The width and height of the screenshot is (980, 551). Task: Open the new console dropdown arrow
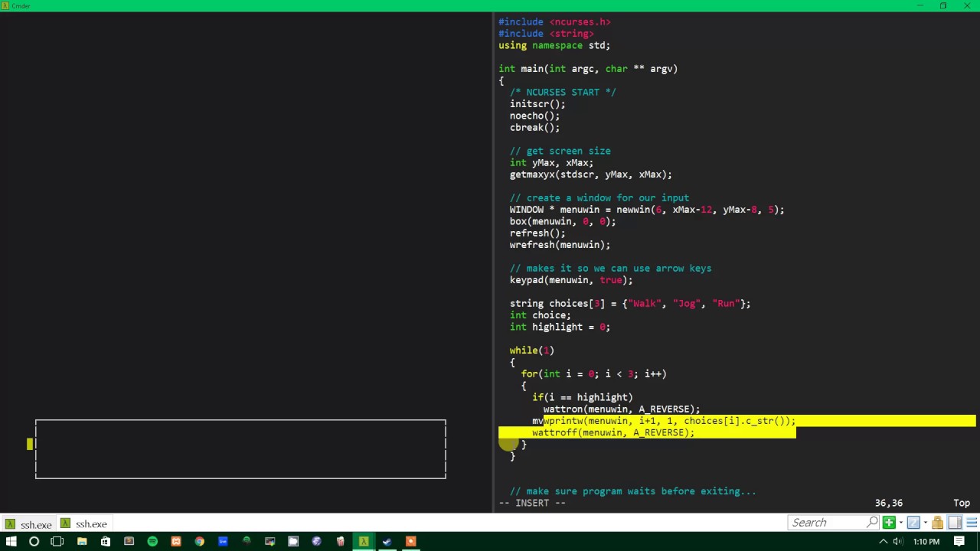(x=900, y=523)
